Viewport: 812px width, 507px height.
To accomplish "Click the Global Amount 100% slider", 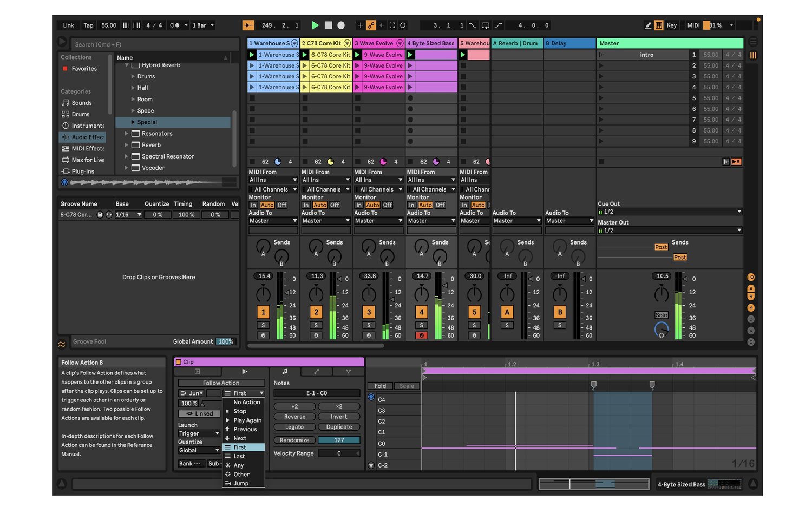I will (x=225, y=341).
